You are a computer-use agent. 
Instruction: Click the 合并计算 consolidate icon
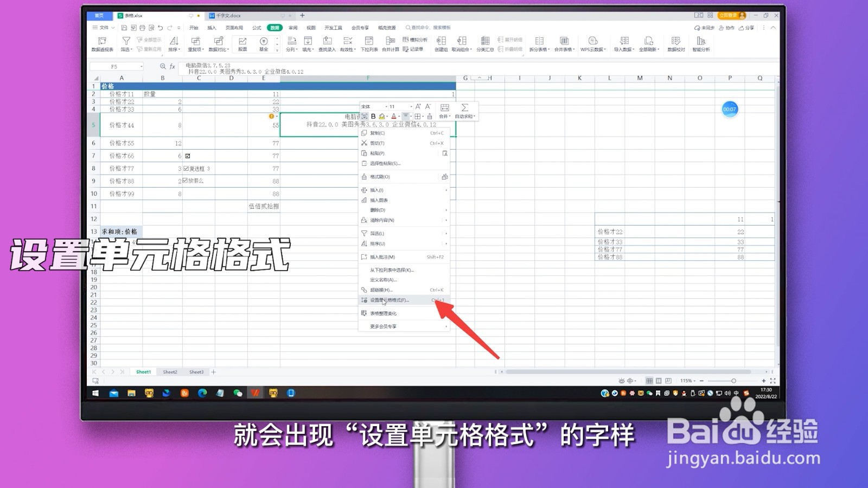click(x=390, y=44)
